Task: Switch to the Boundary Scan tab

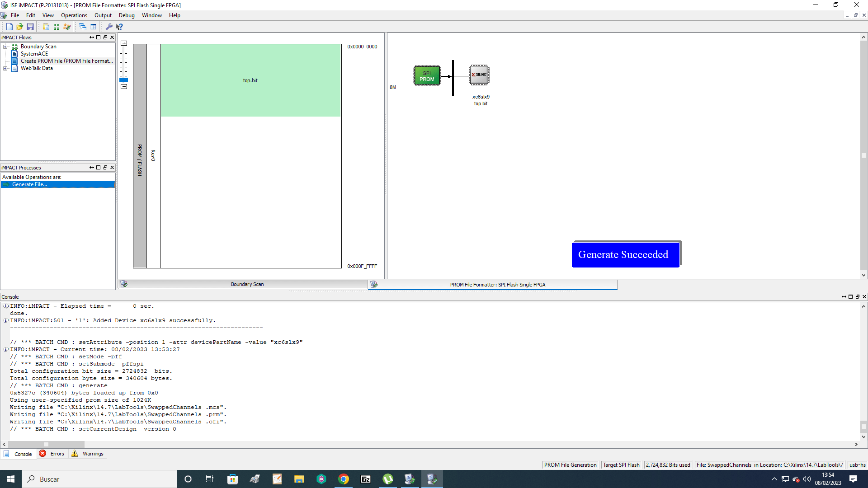Action: click(x=243, y=284)
